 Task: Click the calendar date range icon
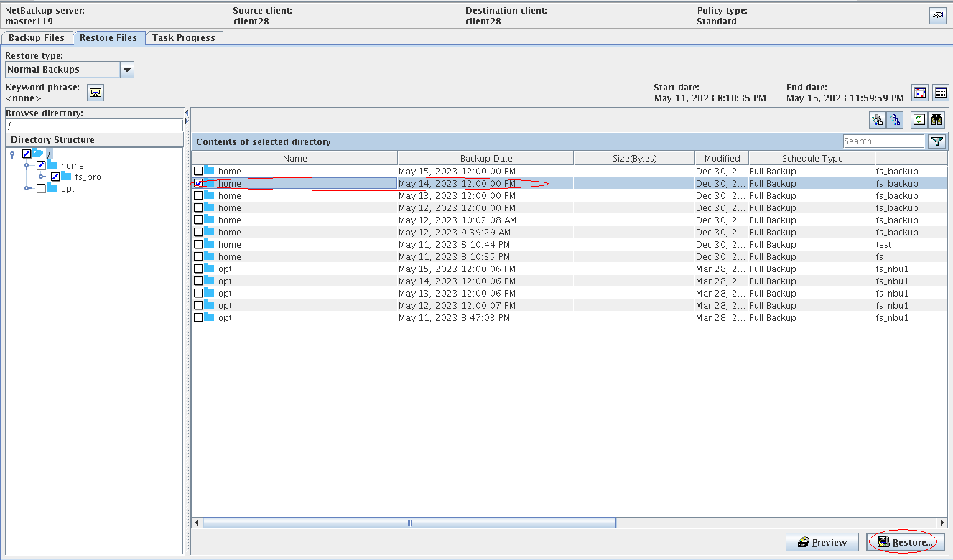point(919,93)
